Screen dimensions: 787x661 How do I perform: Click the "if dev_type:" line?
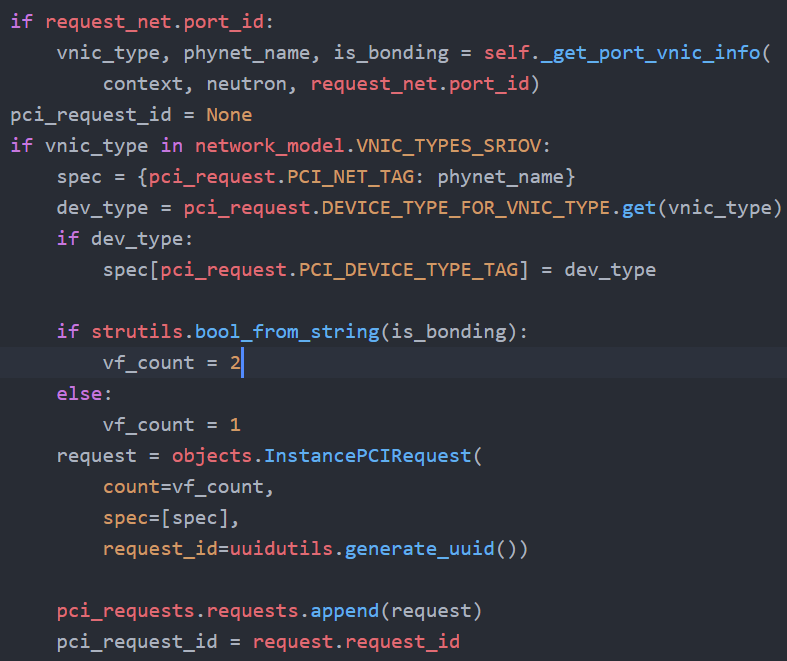pyautogui.click(x=124, y=239)
